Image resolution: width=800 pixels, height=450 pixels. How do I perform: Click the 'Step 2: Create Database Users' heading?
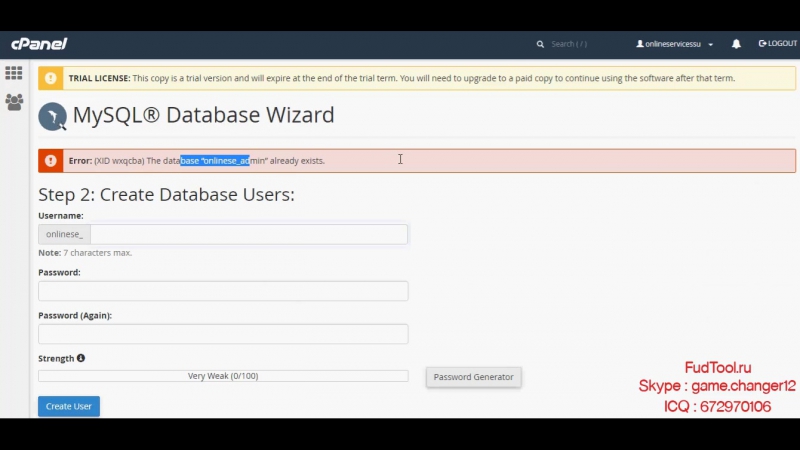tap(166, 194)
